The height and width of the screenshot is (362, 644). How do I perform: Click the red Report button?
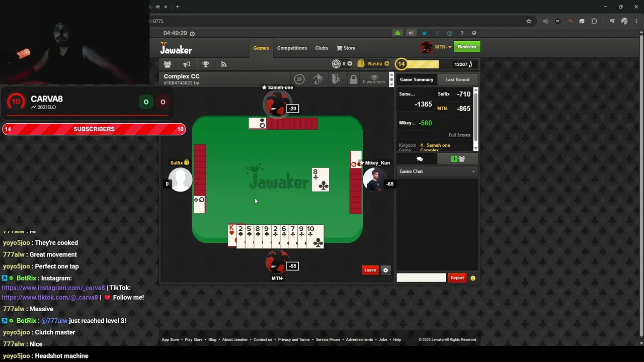click(x=457, y=278)
